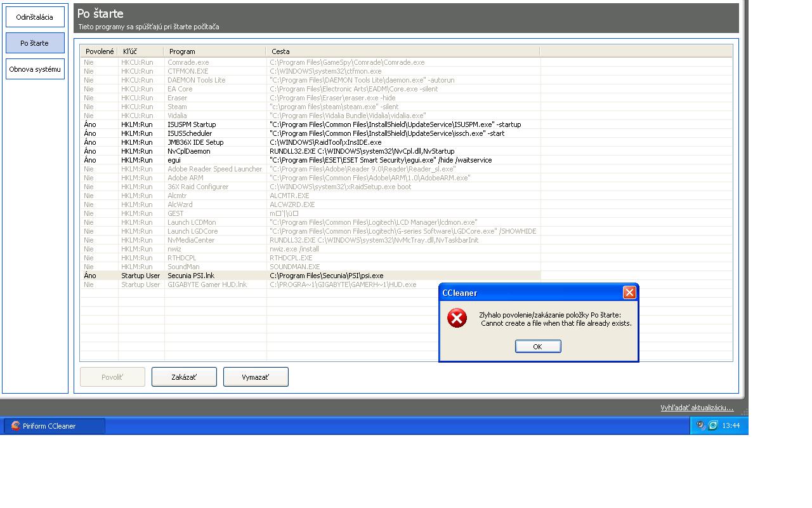
Task: Click the red error icon in the dialog
Action: [457, 318]
